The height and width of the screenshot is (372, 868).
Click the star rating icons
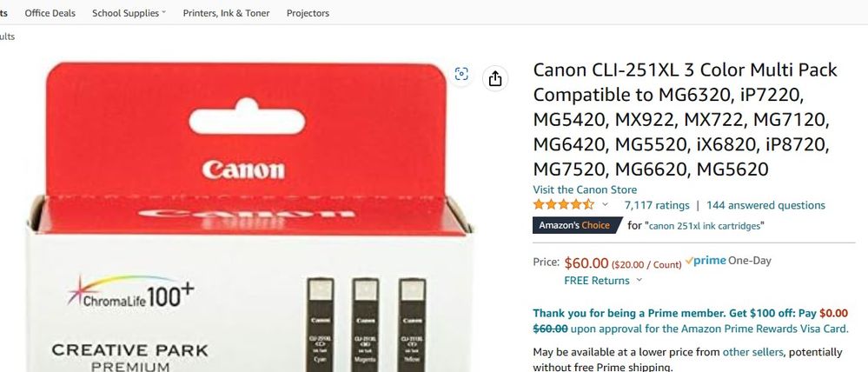564,205
